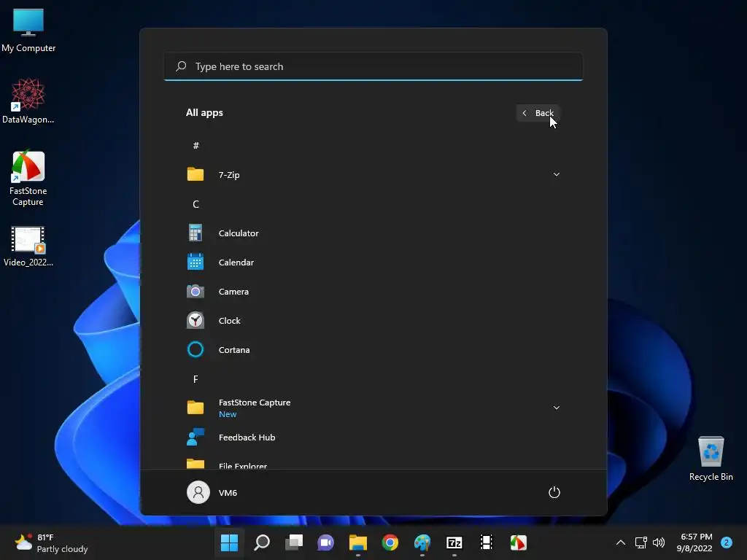Expand the 7-Zip folder chevron
This screenshot has width=747, height=560.
pyautogui.click(x=556, y=175)
